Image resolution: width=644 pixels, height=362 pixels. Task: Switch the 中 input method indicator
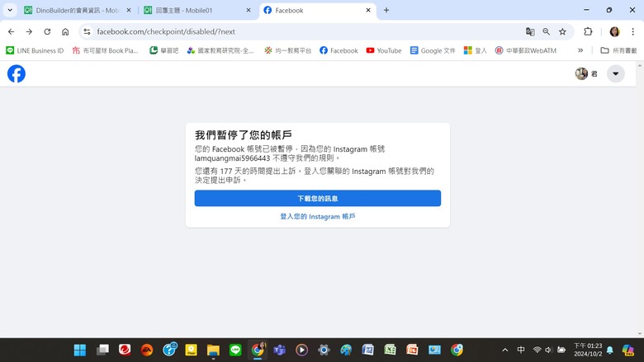tap(521, 350)
